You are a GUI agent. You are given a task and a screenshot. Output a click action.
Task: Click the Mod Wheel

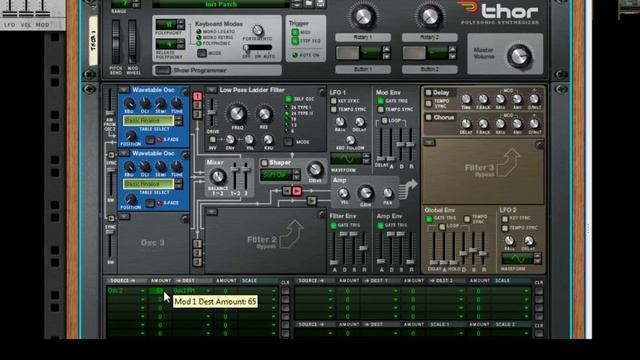[x=132, y=41]
